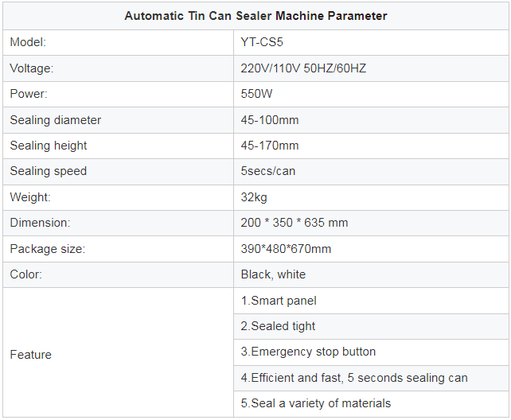Image resolution: width=511 pixels, height=420 pixels.
Task: Select the 'Sealing diameter' label
Action: coord(56,120)
